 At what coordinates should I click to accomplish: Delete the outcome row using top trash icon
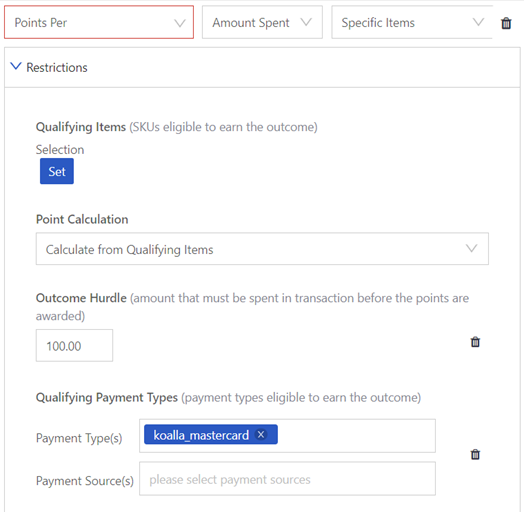click(x=506, y=23)
